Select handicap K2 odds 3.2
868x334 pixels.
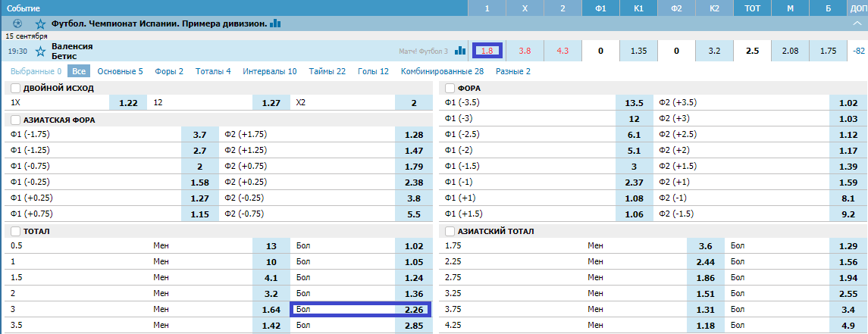point(714,51)
